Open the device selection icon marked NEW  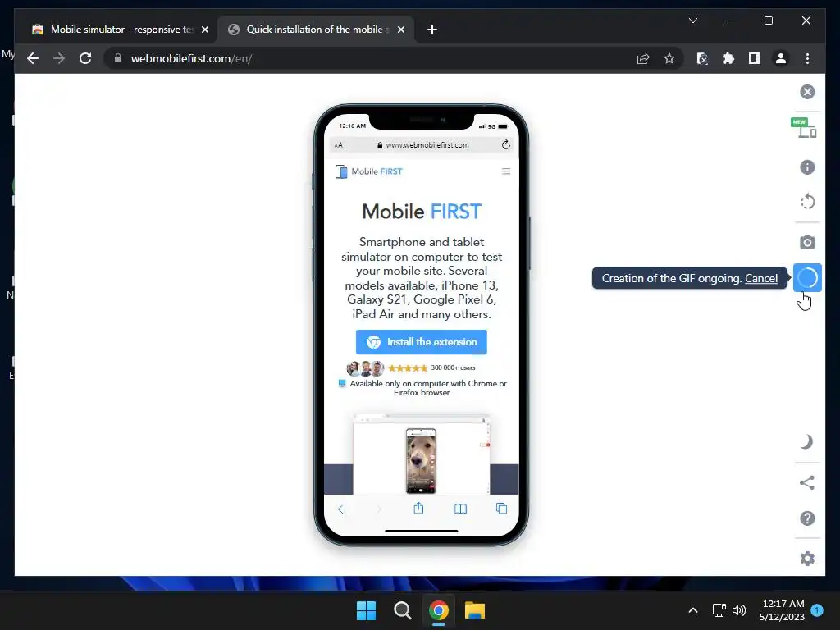click(x=804, y=128)
